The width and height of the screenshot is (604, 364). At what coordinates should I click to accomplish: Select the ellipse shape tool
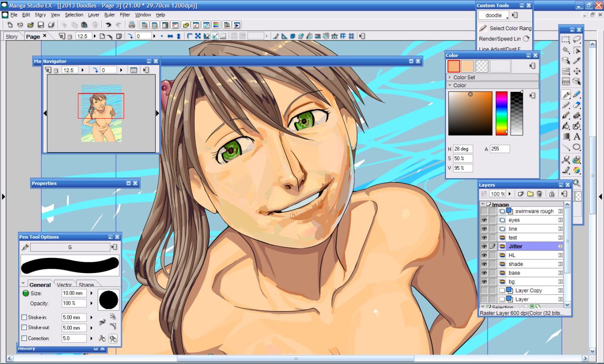tap(577, 147)
